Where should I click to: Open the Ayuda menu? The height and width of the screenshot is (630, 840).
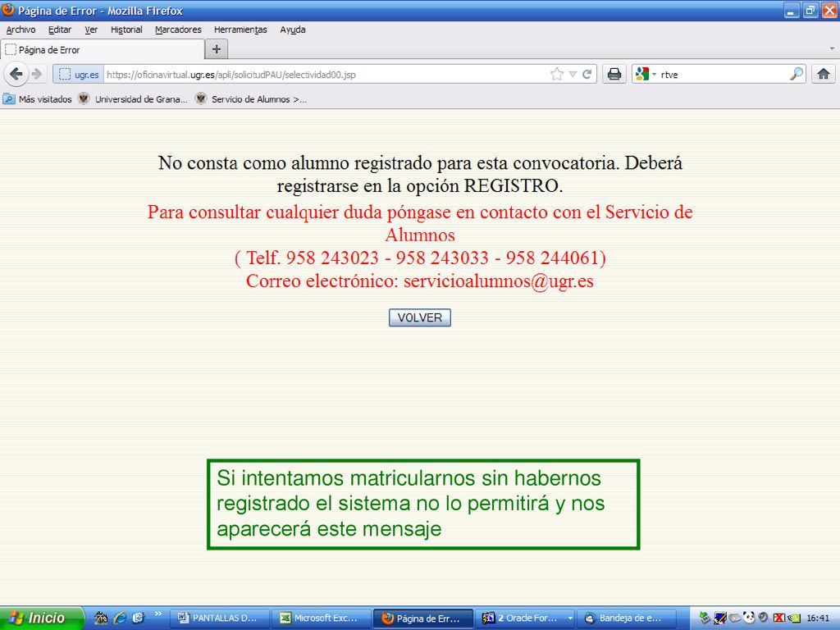click(293, 30)
